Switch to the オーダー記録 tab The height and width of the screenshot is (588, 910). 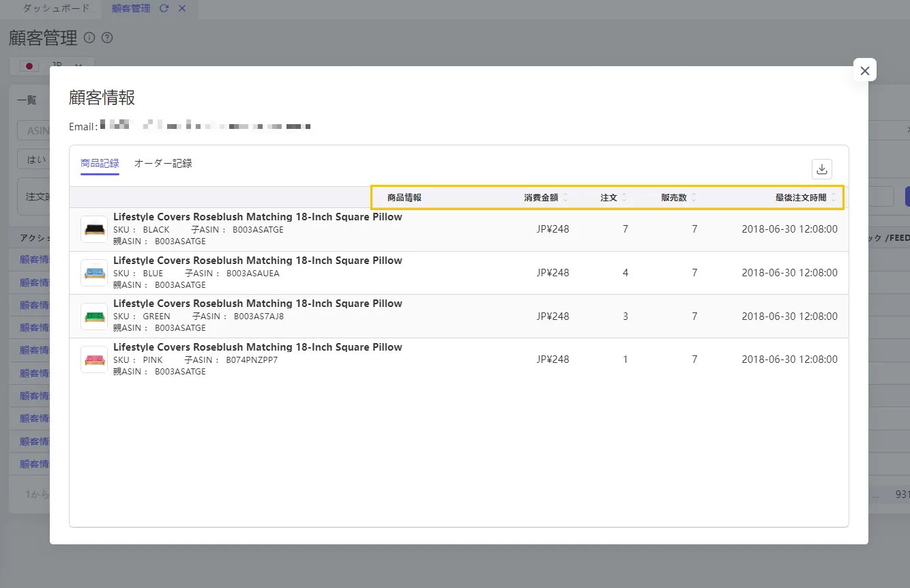[163, 163]
